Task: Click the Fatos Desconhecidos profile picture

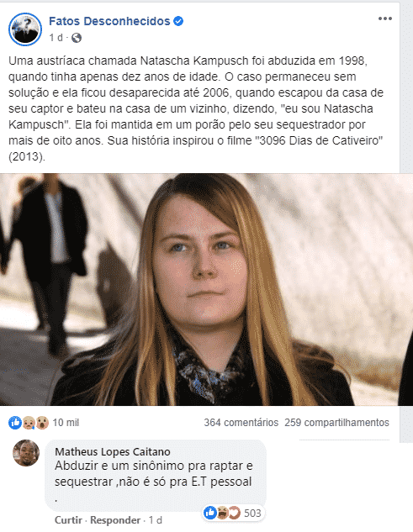Action: (x=25, y=29)
